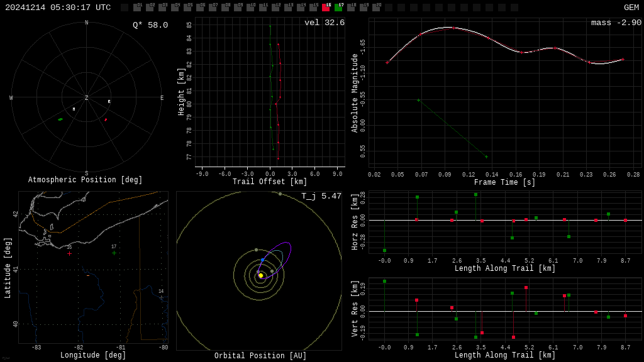644x362 pixels.
Task: Click the vel 32.6 readout
Action: pyautogui.click(x=325, y=23)
